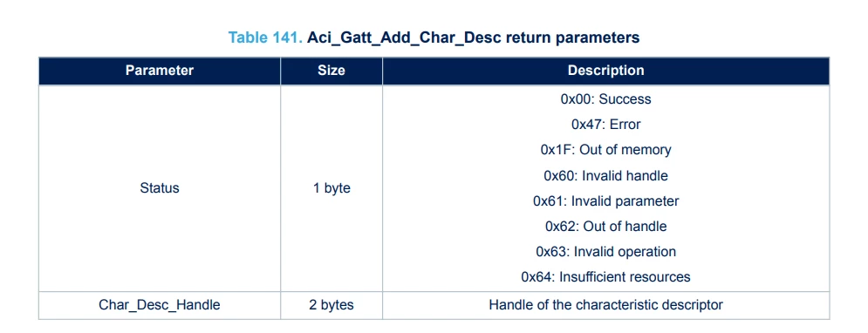Click the 0x62: Out of handle entry
This screenshot has height=333, width=868.
click(x=605, y=227)
